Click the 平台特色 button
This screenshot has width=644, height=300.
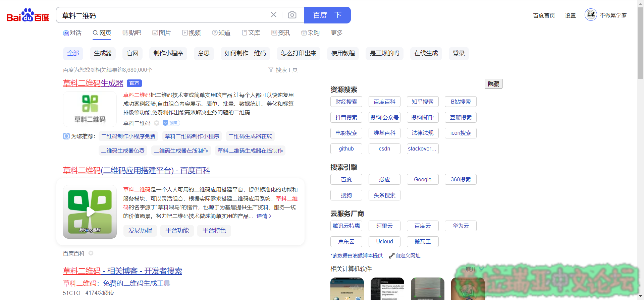click(x=214, y=231)
